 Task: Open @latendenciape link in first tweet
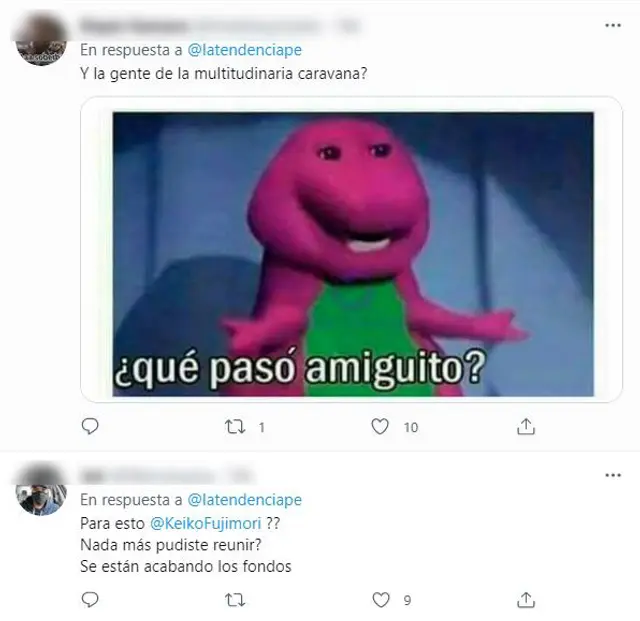tap(244, 50)
